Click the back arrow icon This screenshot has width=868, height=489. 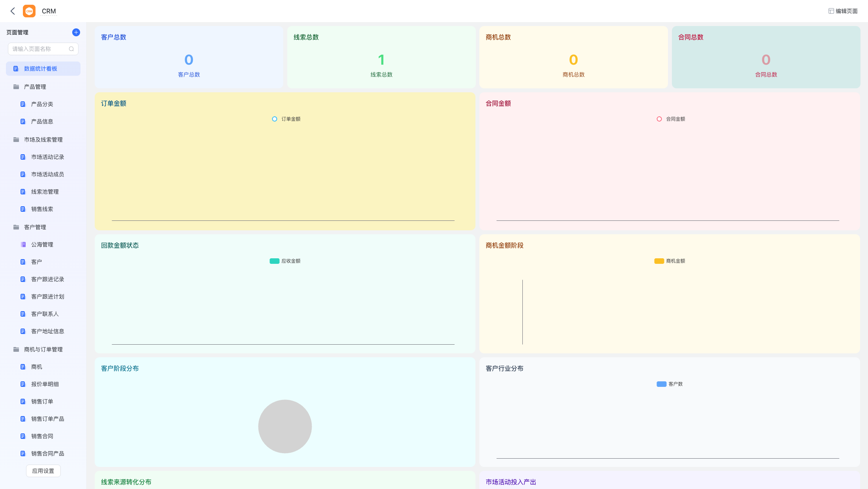click(x=13, y=11)
